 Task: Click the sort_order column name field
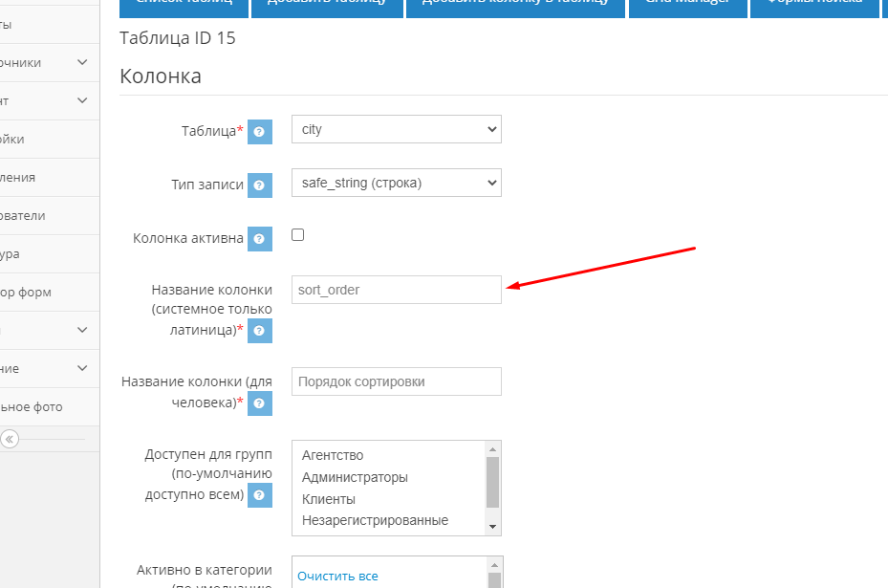coord(396,290)
